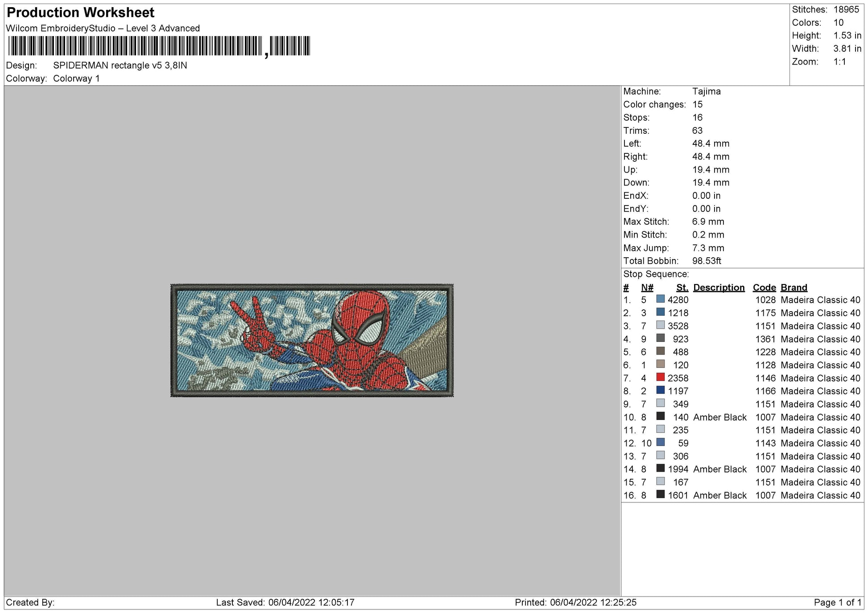Click the black swatch in stop 16
Image resolution: width=868 pixels, height=613 pixels.
660,494
